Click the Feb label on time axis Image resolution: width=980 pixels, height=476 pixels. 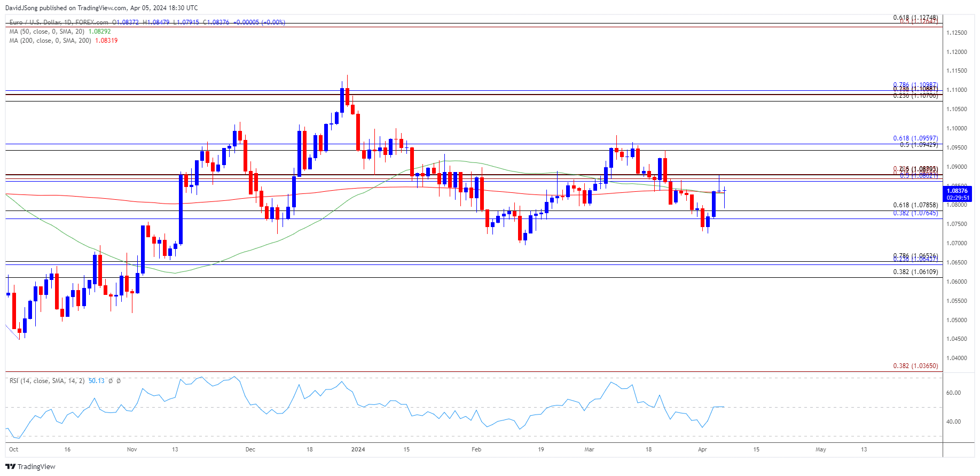(476, 450)
